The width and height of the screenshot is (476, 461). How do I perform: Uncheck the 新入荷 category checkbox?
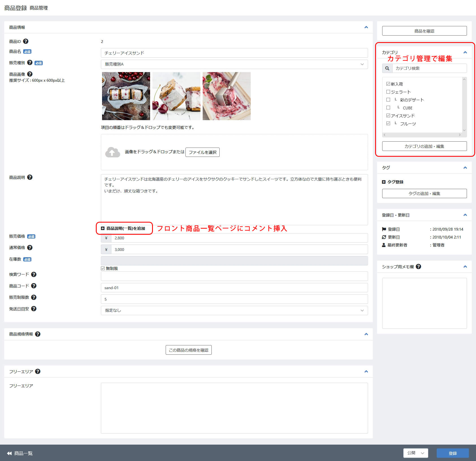click(x=388, y=84)
